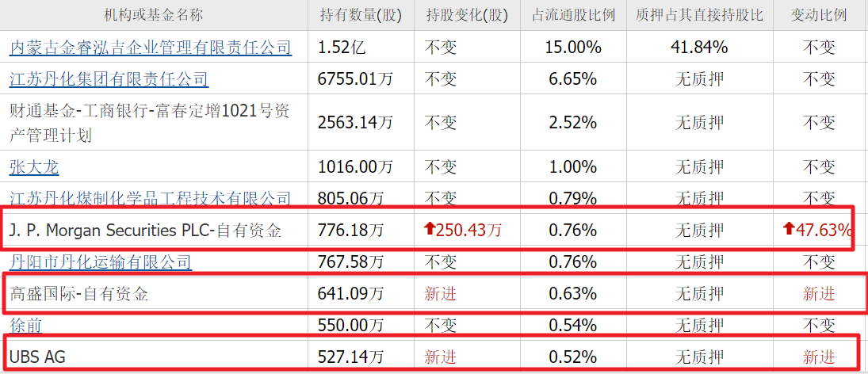
Task: Select the 2.52% float ratio cell
Action: tap(573, 122)
